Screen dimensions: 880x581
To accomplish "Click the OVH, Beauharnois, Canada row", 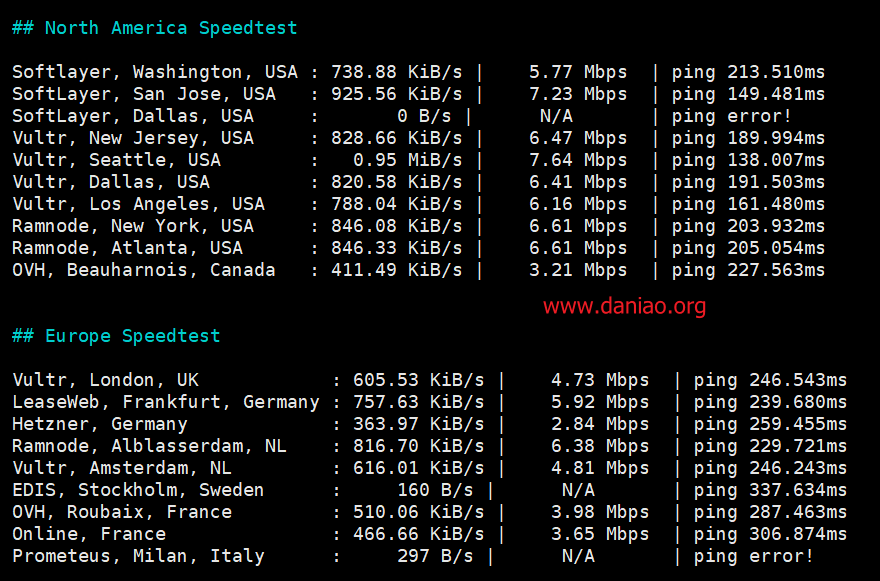I will pos(419,269).
